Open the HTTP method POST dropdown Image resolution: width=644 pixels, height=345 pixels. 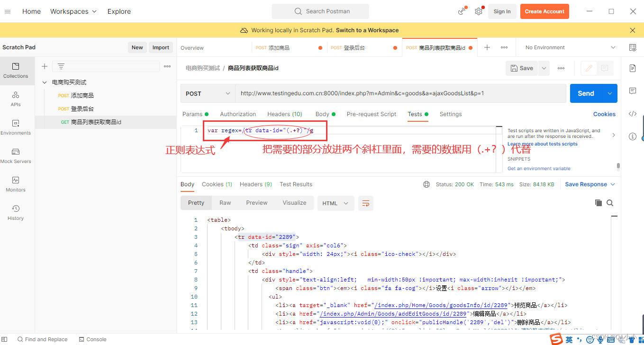pos(208,93)
